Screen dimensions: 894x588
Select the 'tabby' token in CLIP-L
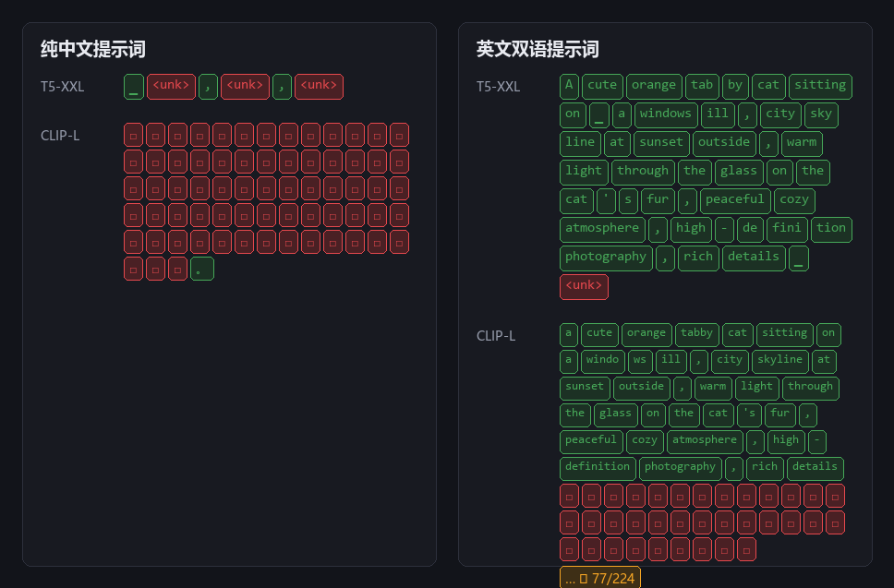coord(696,334)
